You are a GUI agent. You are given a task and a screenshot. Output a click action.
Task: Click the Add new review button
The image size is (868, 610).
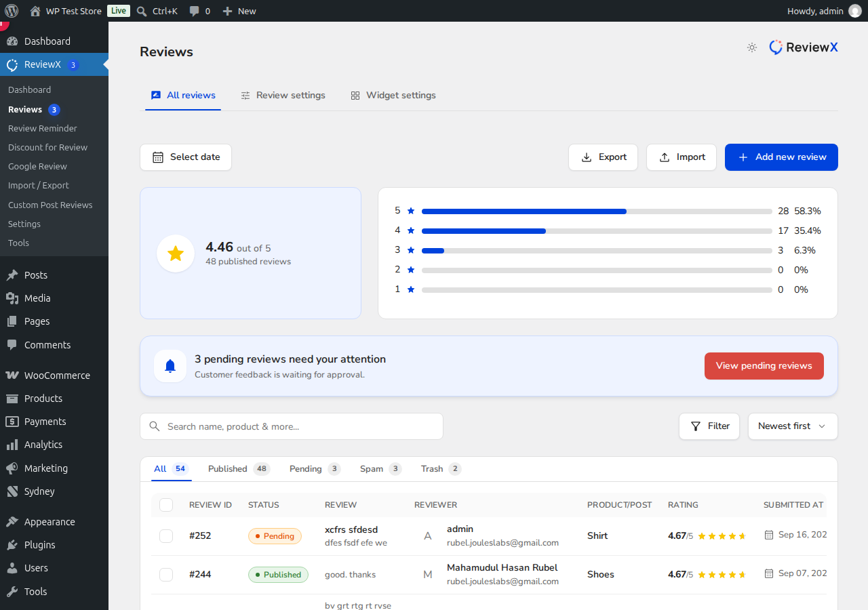[x=781, y=157]
